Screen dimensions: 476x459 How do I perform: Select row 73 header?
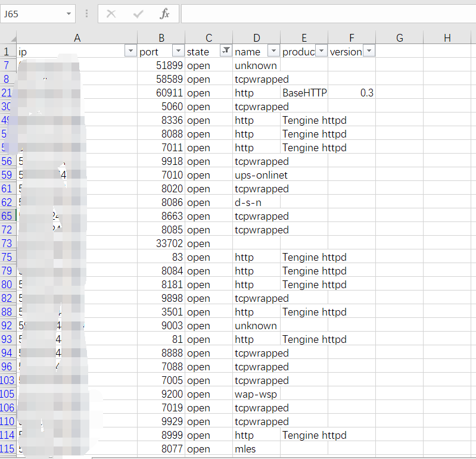click(8, 243)
